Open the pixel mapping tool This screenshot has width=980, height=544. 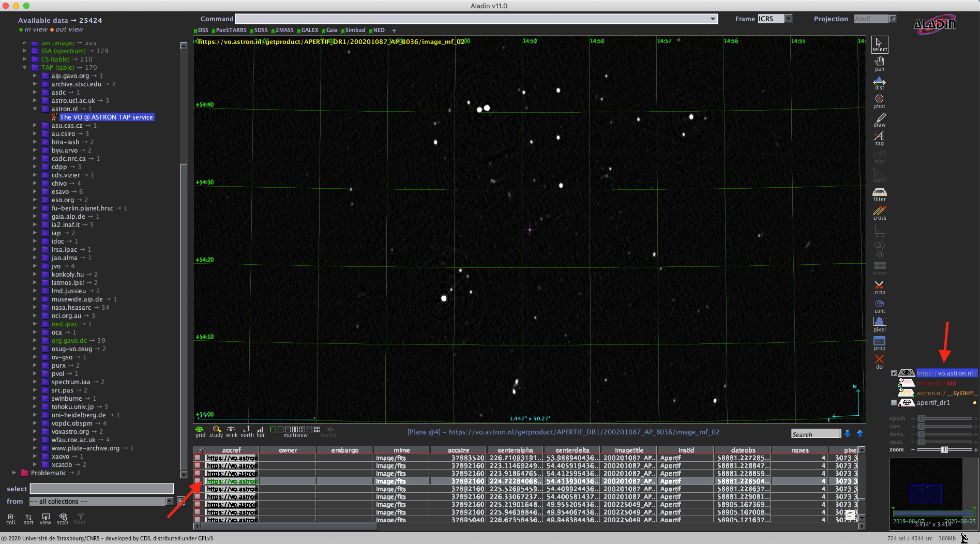pos(879,325)
